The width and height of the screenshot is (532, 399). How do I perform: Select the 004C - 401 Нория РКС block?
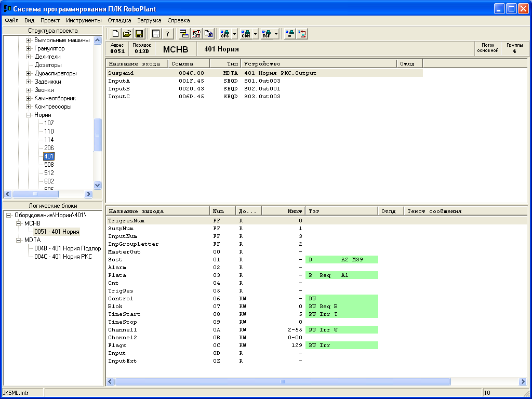(x=63, y=257)
